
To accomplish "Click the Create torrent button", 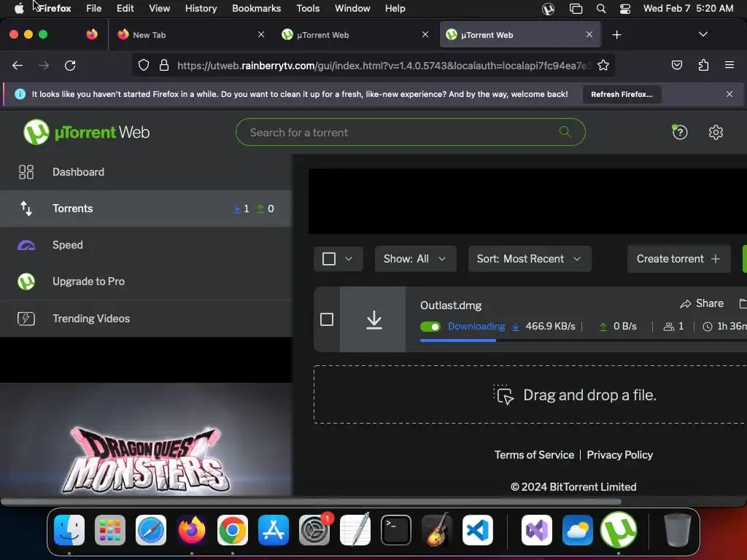I will pyautogui.click(x=678, y=259).
